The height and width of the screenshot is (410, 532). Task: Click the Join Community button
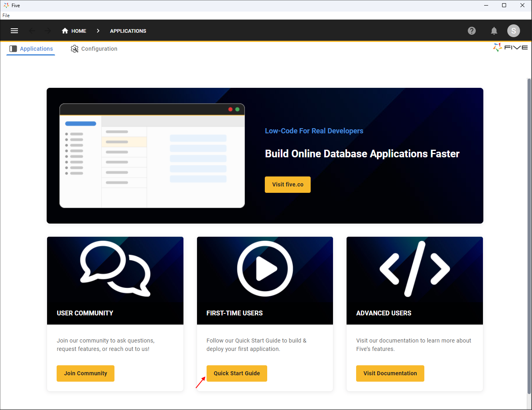coord(85,373)
